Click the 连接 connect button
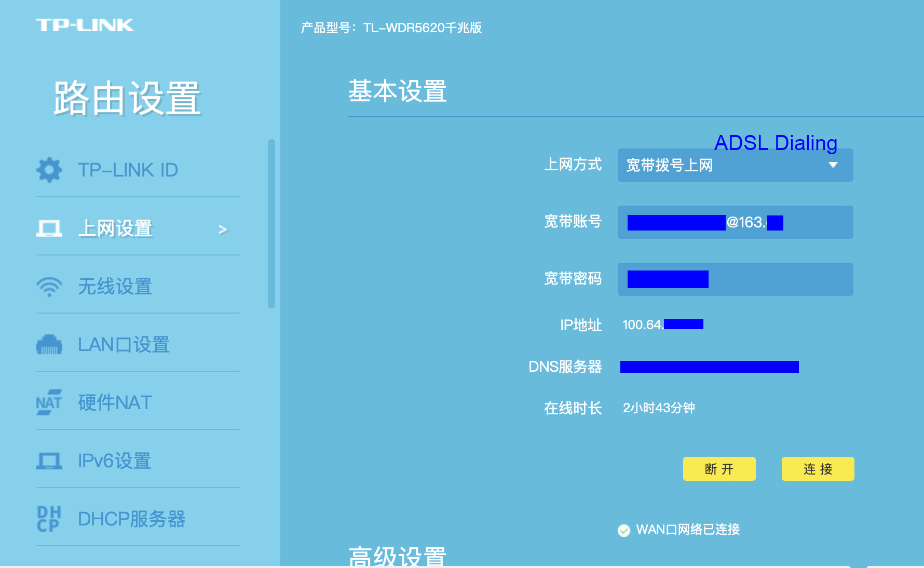This screenshot has width=924, height=568. point(818,469)
